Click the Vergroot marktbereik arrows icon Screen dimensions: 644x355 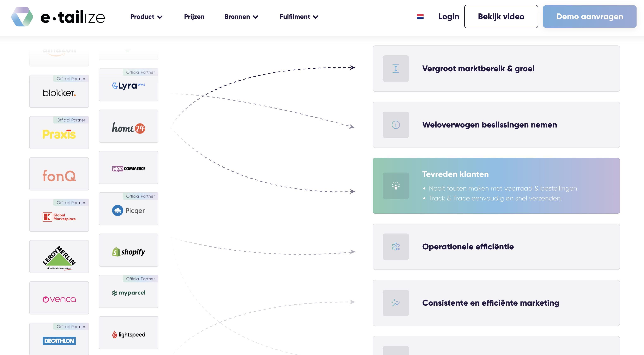395,68
